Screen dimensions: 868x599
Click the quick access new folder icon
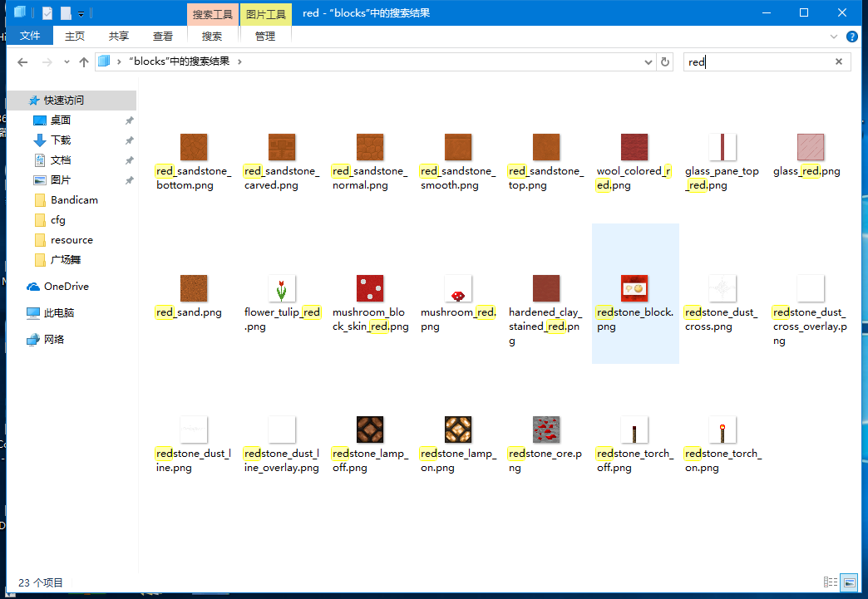pos(66,13)
